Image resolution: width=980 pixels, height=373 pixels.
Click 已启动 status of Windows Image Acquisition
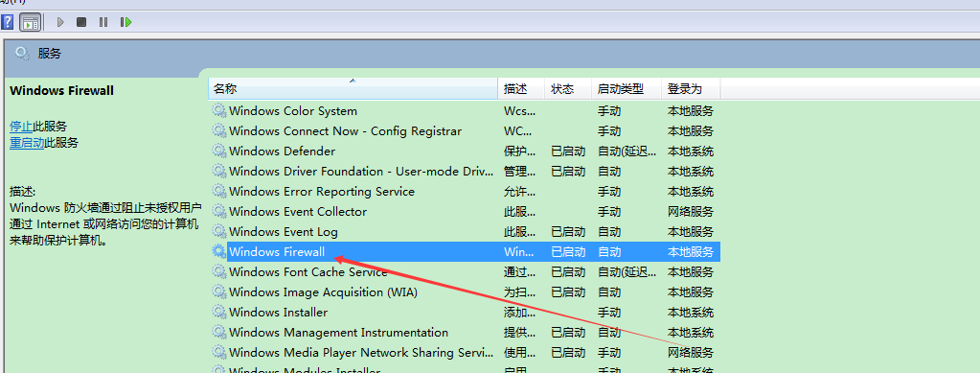568,291
